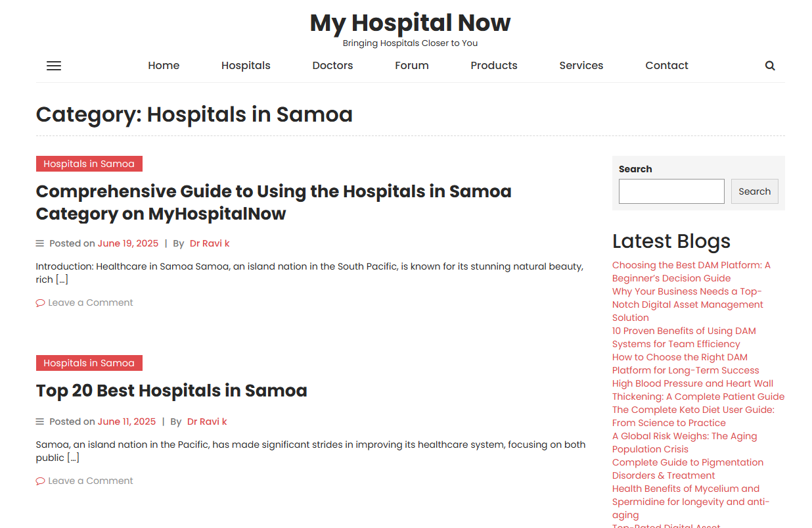Screen dimensions: 812x528
Task: Navigate to the Home menu item
Action: pyautogui.click(x=163, y=65)
